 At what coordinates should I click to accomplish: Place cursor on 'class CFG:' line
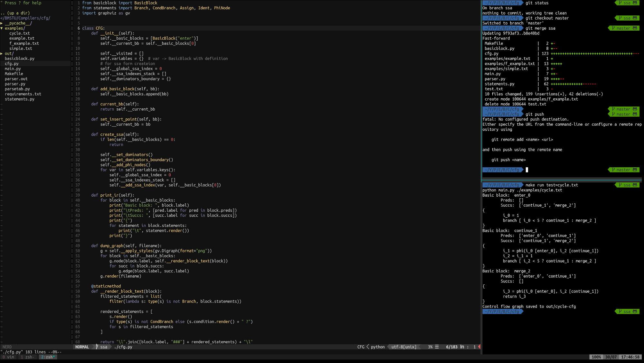(93, 28)
